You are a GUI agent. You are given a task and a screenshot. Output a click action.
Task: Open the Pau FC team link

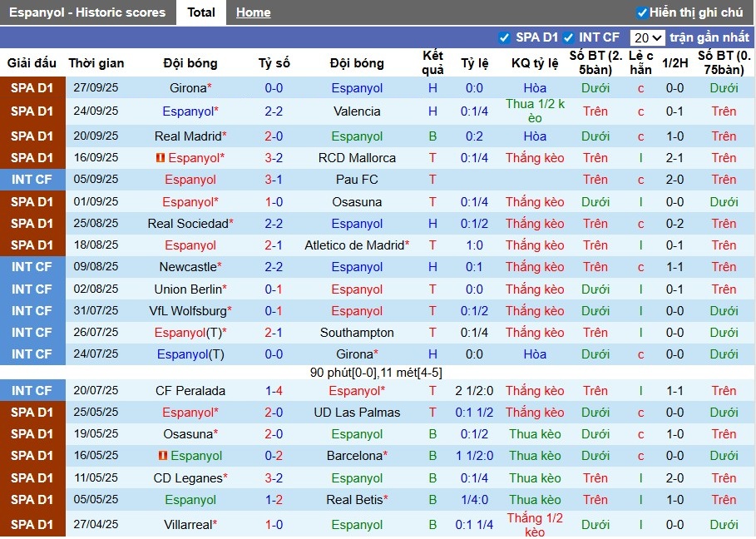tap(357, 178)
